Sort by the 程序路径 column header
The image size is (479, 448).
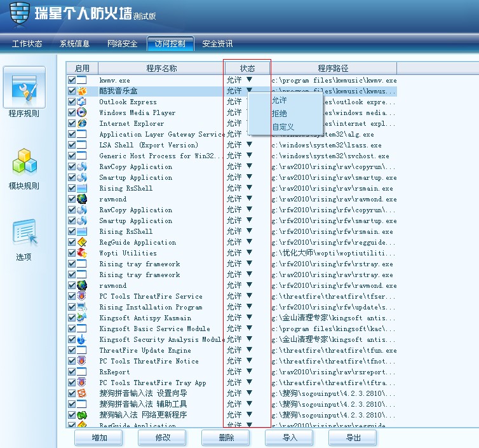(334, 68)
